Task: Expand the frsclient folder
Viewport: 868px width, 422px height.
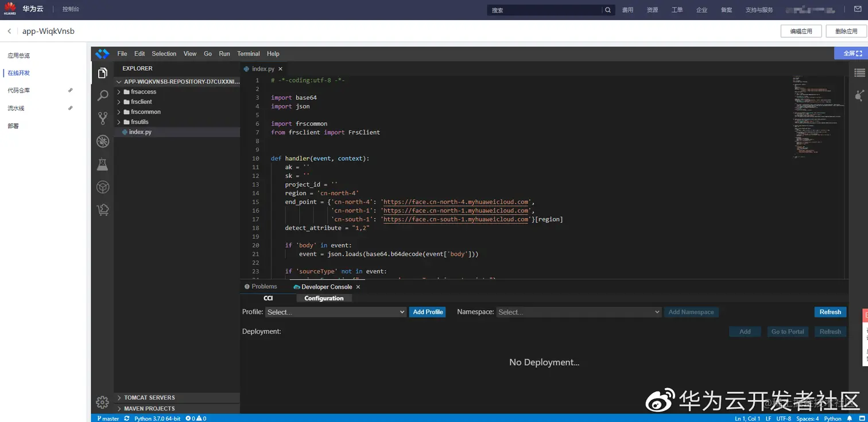Action: click(119, 102)
